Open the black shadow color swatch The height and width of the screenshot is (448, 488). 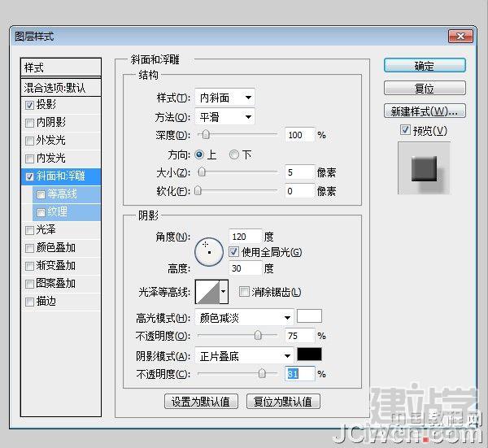coord(309,354)
